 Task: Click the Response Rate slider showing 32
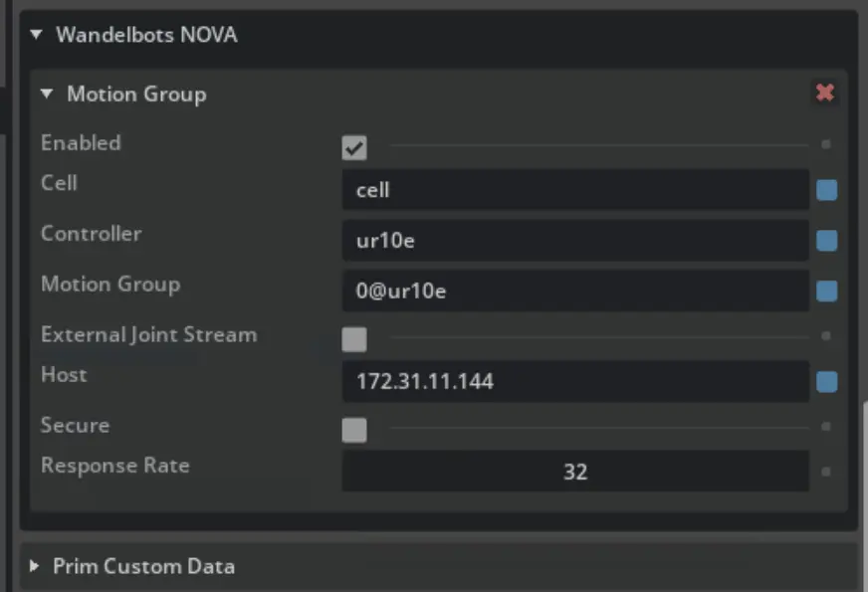[575, 472]
